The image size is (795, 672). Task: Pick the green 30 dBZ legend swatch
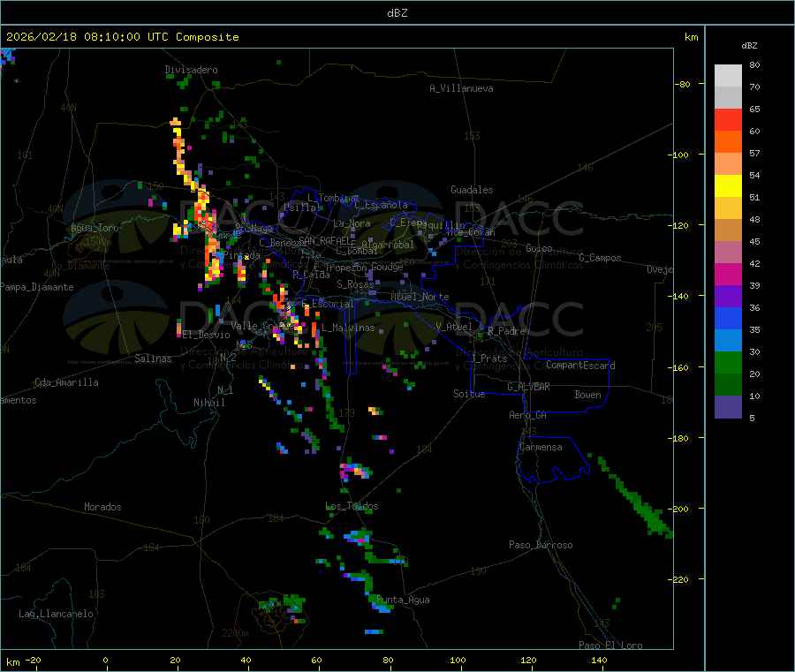click(728, 362)
